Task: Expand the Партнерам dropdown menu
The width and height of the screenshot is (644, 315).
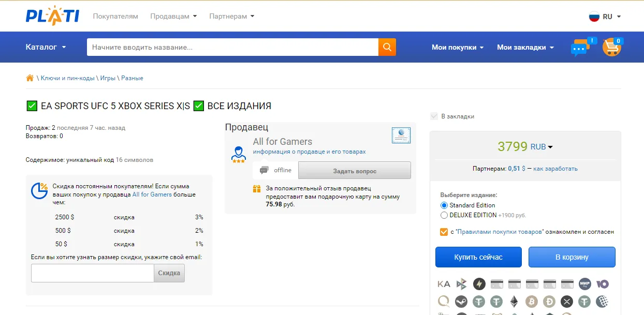Action: point(231,16)
